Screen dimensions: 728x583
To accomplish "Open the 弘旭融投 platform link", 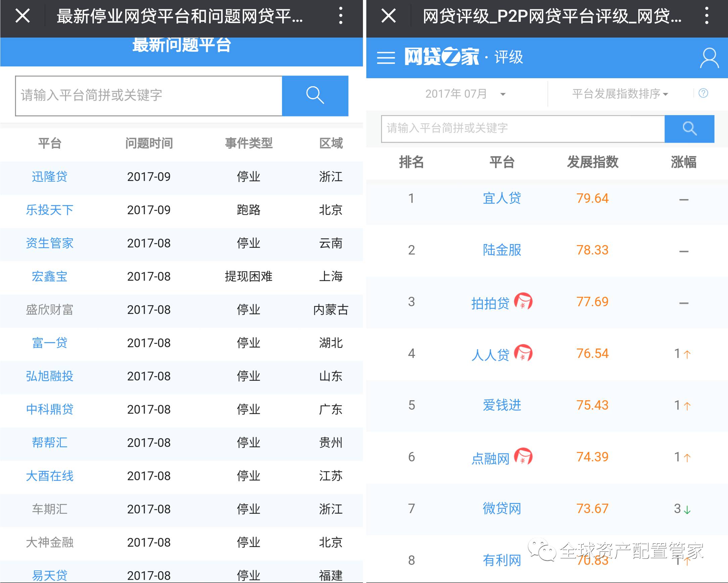I will (50, 376).
